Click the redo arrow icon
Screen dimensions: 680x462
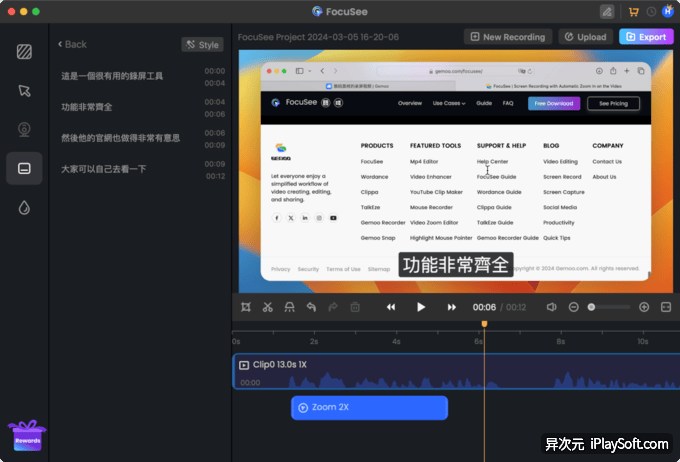[333, 307]
